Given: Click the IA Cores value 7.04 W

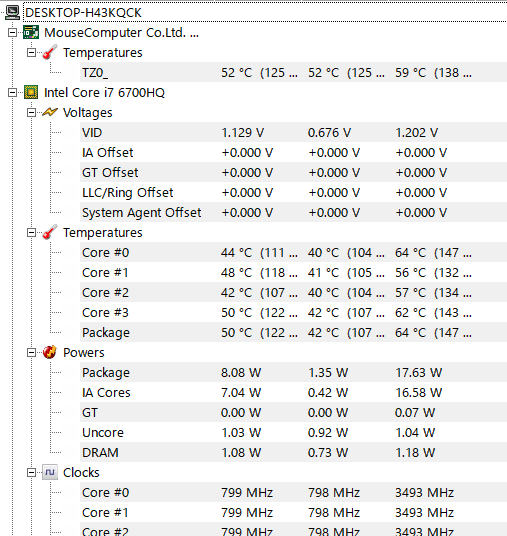Looking at the screenshot, I should click(241, 392).
